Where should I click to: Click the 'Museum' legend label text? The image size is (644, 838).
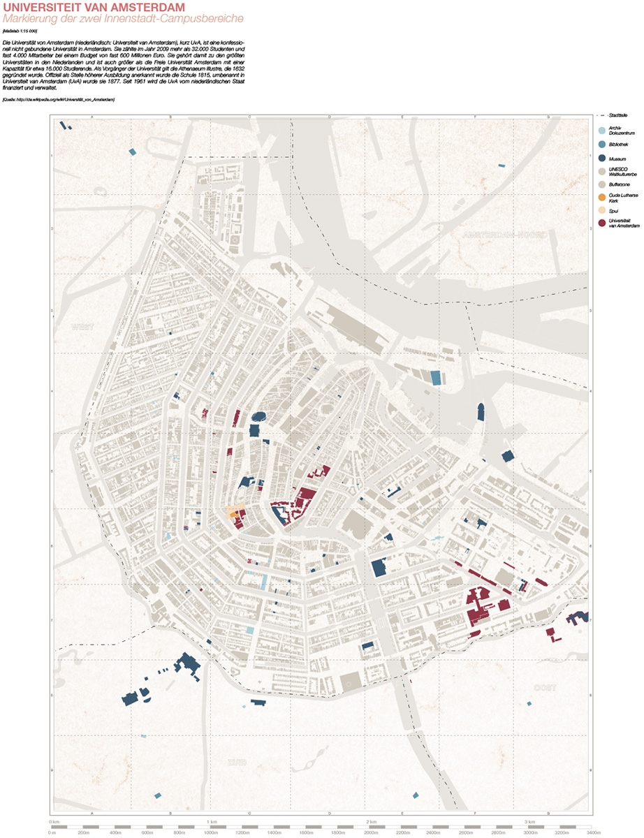coord(616,159)
